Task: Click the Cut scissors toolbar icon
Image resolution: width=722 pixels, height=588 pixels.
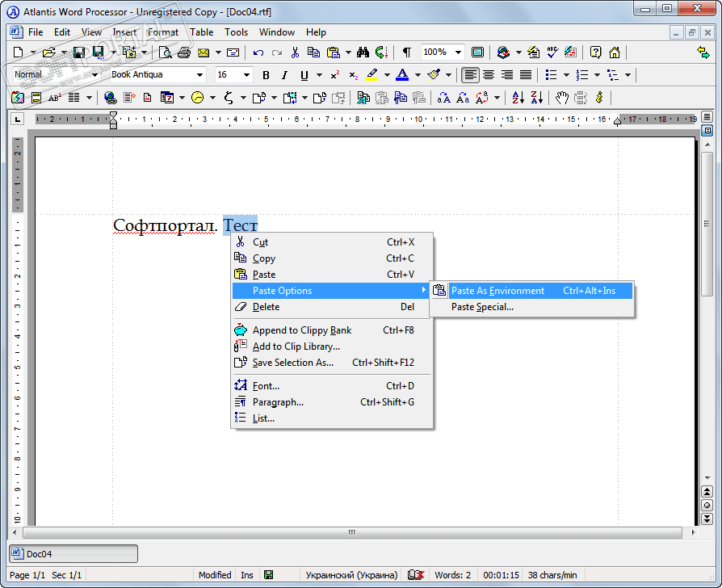Action: click(x=295, y=52)
